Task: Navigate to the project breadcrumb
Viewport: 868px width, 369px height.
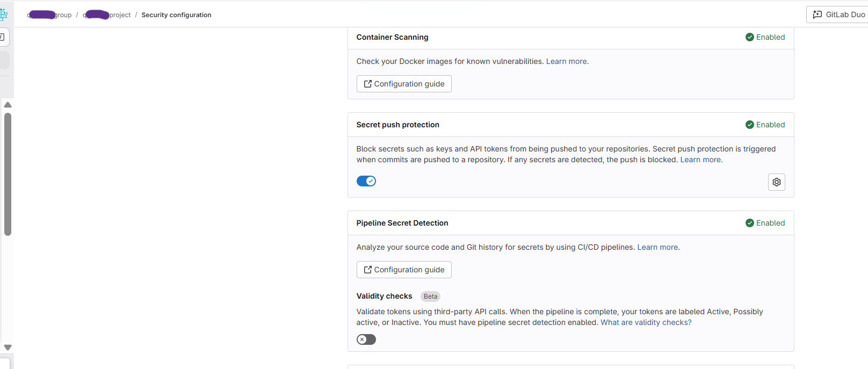Action: pyautogui.click(x=107, y=15)
